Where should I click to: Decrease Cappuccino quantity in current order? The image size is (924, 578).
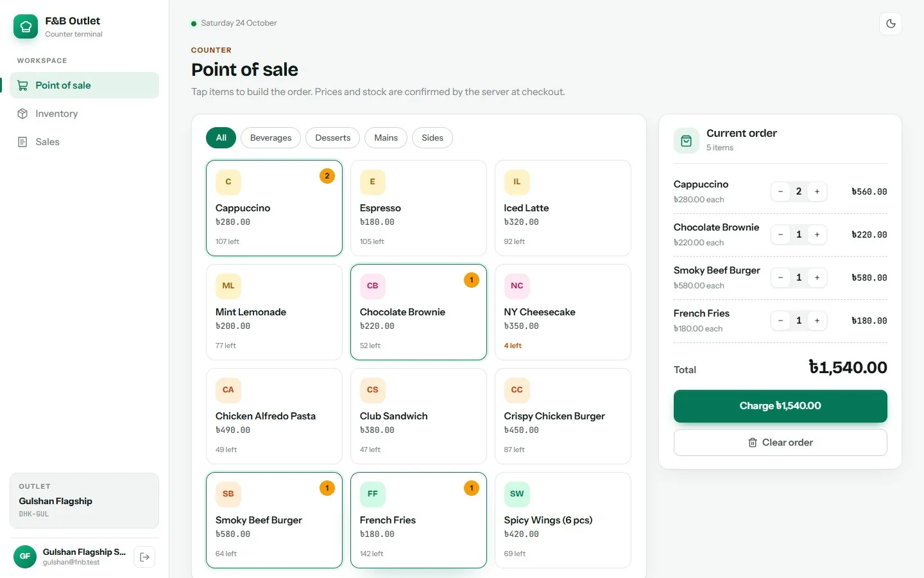pyautogui.click(x=780, y=191)
